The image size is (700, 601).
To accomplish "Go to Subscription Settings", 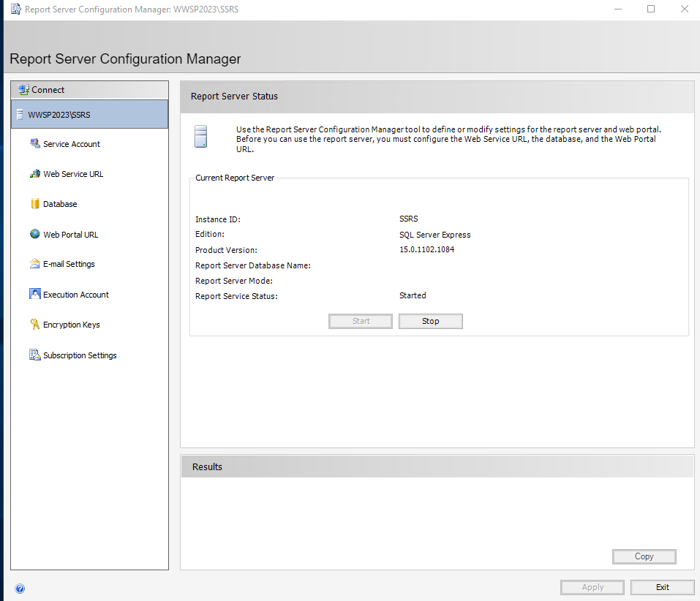I will pos(80,355).
